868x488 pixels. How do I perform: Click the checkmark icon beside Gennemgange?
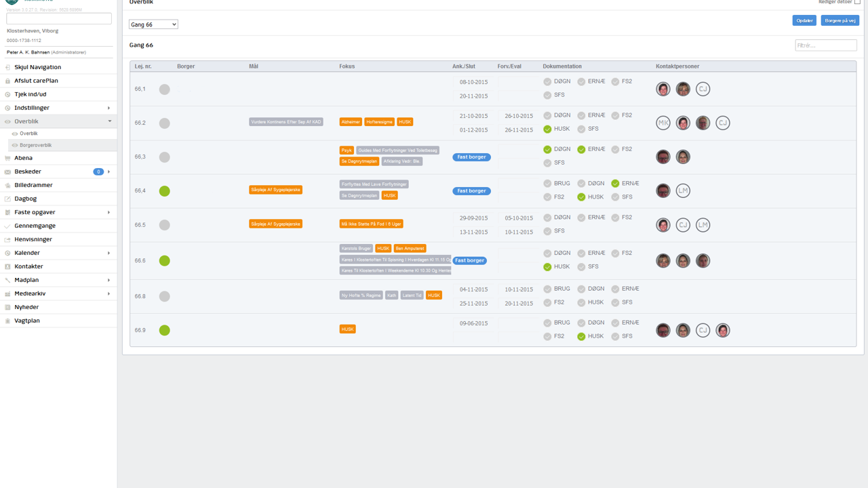(x=7, y=226)
